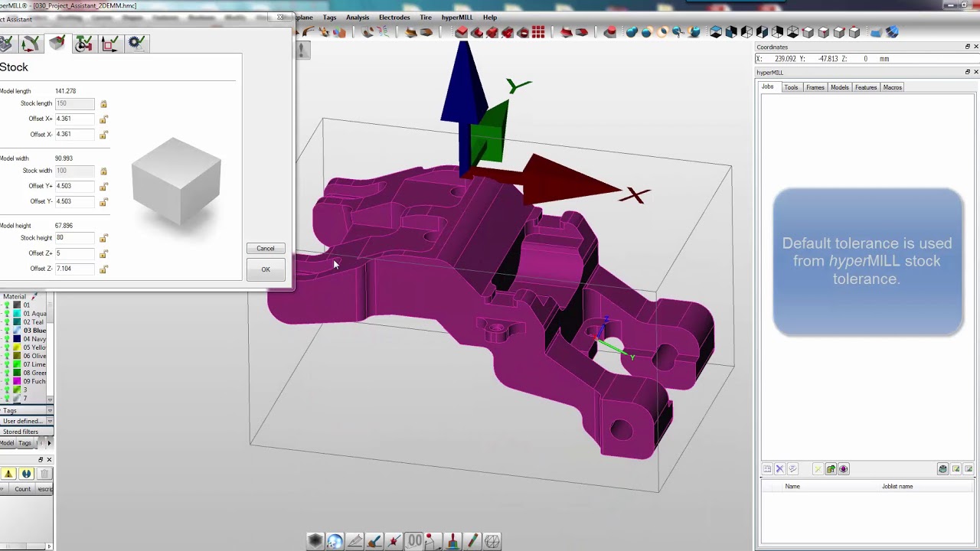
Task: Expand the Tags section dropdown
Action: pyautogui.click(x=50, y=411)
